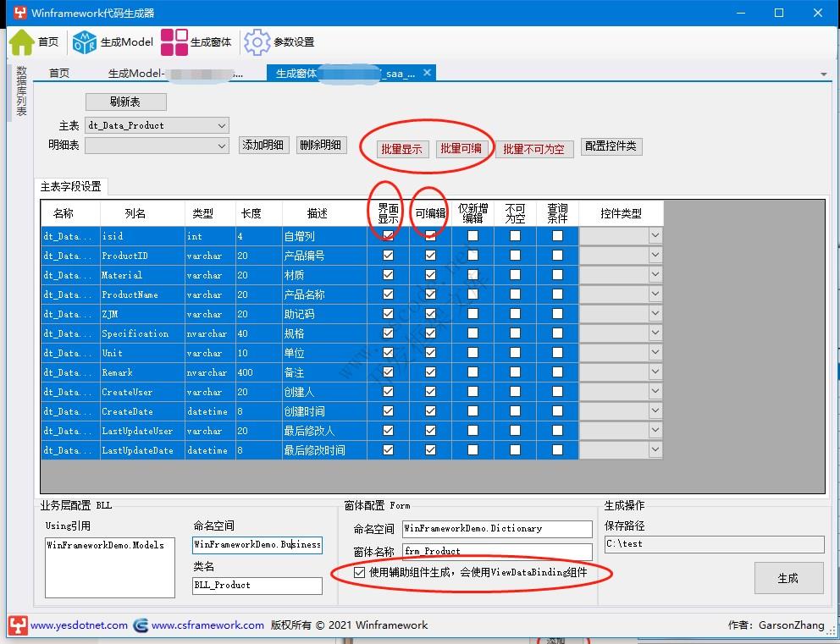The height and width of the screenshot is (644, 840).
Task: Select the 主表字段设置 tab
Action: (x=71, y=186)
